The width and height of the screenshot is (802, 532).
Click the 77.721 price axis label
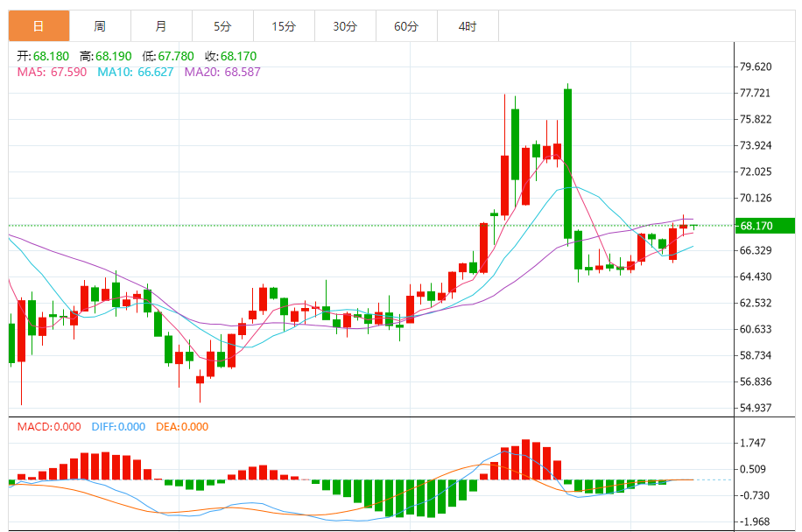[755, 93]
